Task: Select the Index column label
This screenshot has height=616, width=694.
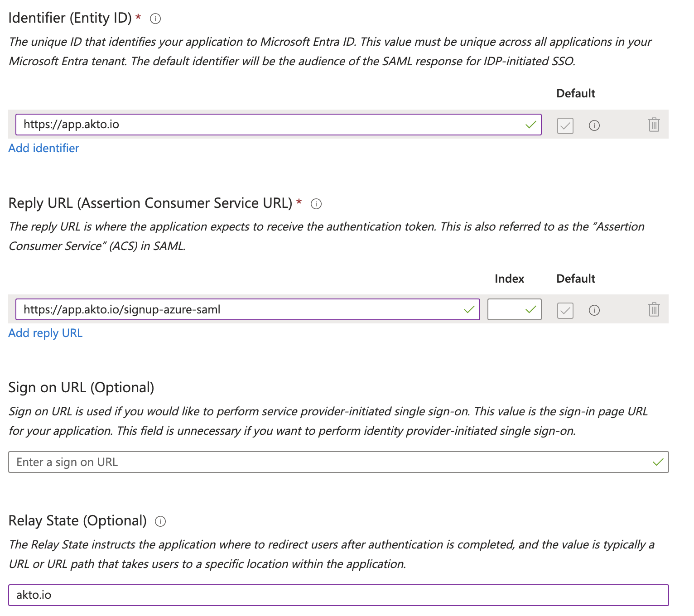Action: tap(510, 279)
